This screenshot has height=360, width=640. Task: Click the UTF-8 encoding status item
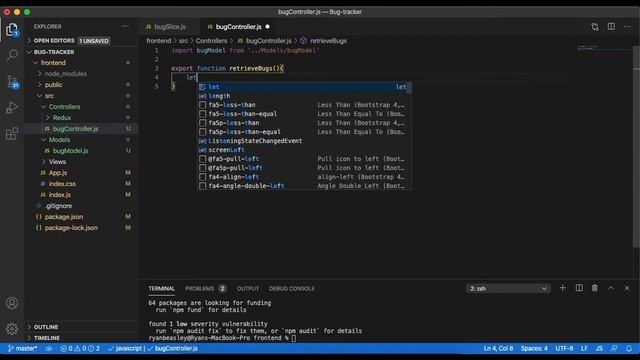click(x=564, y=349)
